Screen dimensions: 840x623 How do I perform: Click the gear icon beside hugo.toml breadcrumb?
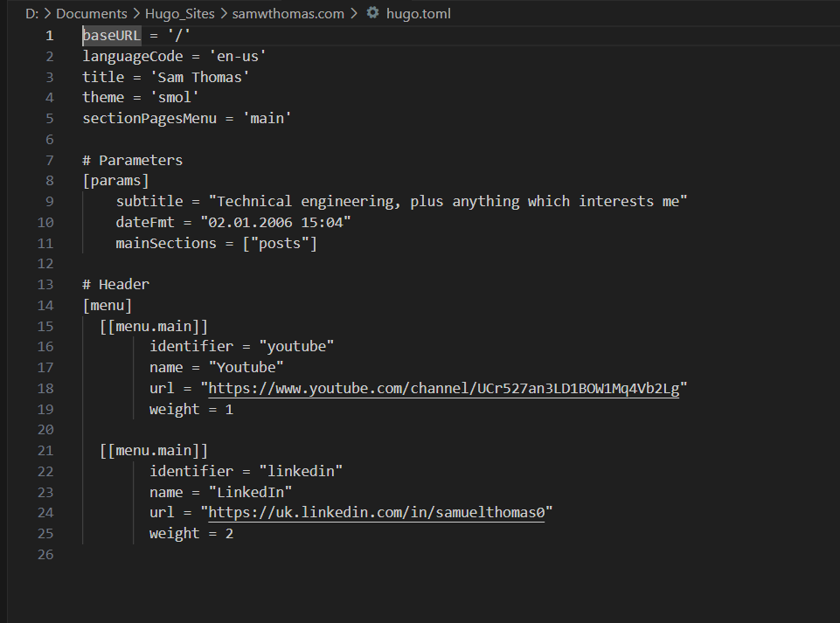[x=373, y=13]
